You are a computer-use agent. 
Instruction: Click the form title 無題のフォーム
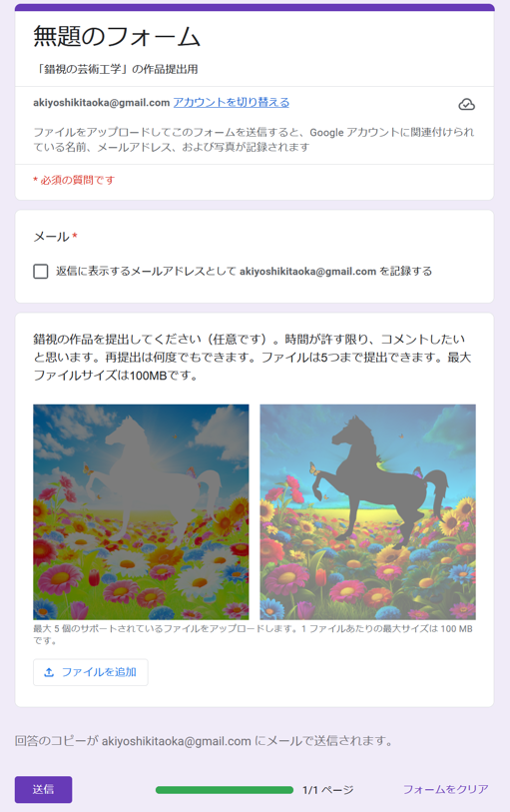[x=117, y=37]
